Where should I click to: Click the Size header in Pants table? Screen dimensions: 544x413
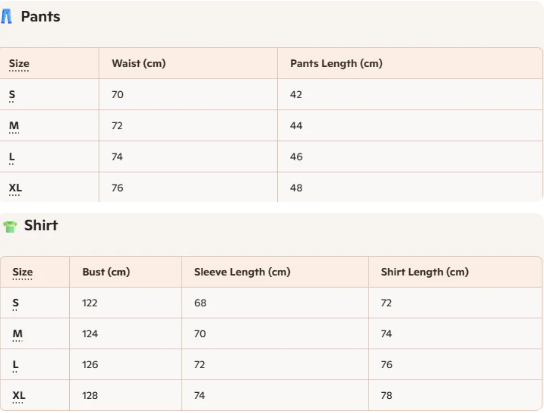tap(19, 64)
